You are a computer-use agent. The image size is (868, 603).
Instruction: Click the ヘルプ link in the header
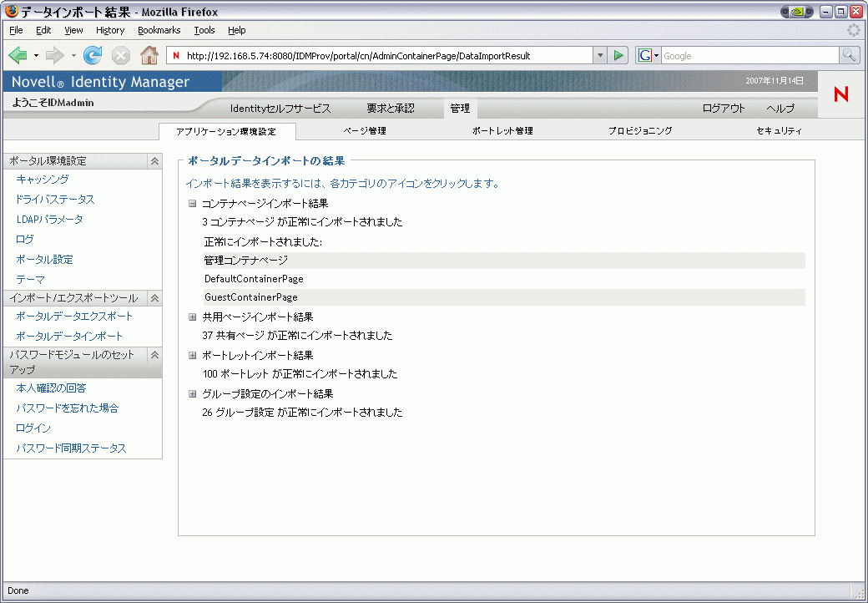coord(780,109)
